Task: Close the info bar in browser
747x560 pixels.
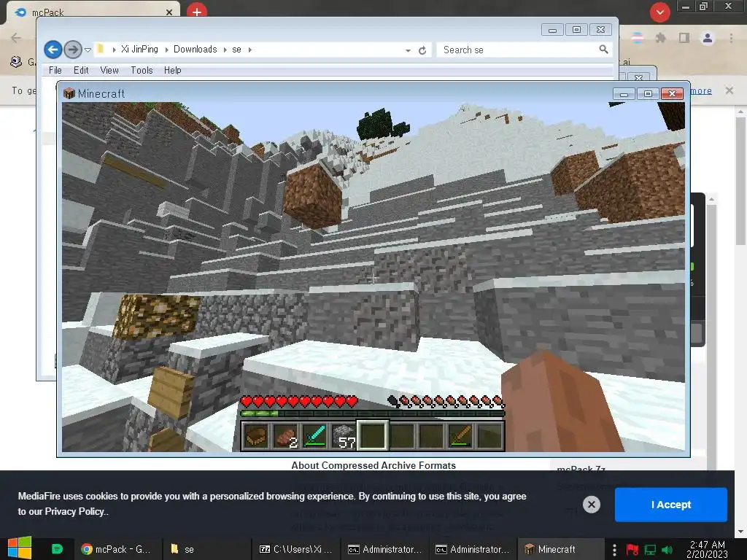Action: click(x=729, y=90)
